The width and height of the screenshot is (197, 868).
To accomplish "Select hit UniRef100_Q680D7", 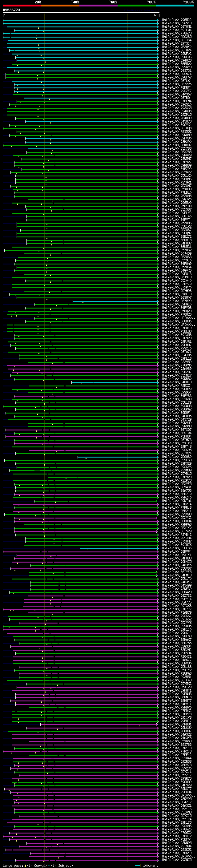I will click(177, 731).
